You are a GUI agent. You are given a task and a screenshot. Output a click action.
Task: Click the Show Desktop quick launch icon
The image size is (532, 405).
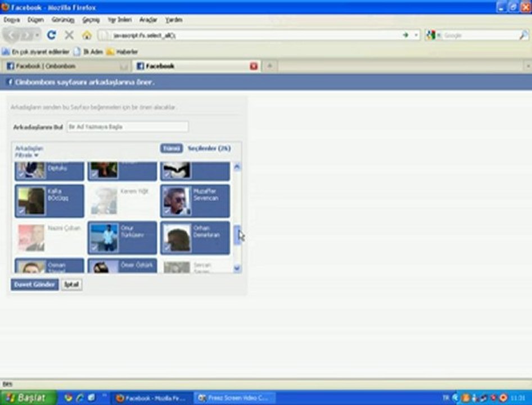pyautogui.click(x=92, y=398)
